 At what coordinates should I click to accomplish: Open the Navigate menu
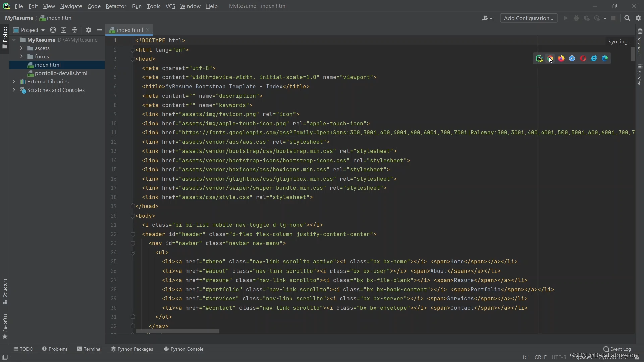click(x=71, y=6)
